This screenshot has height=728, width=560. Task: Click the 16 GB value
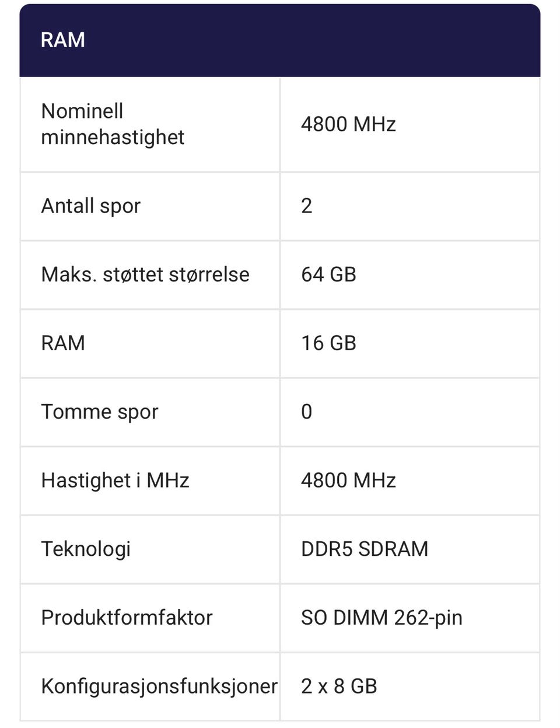(x=328, y=343)
